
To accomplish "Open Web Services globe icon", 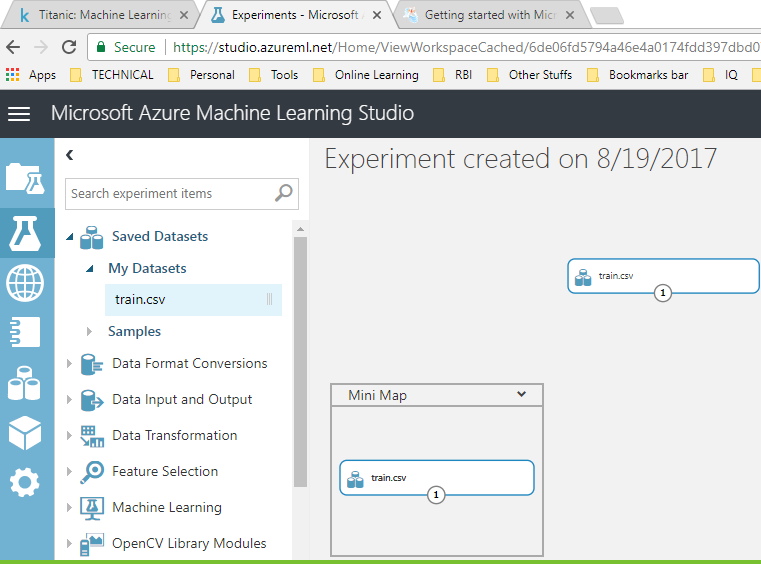I will (25, 283).
